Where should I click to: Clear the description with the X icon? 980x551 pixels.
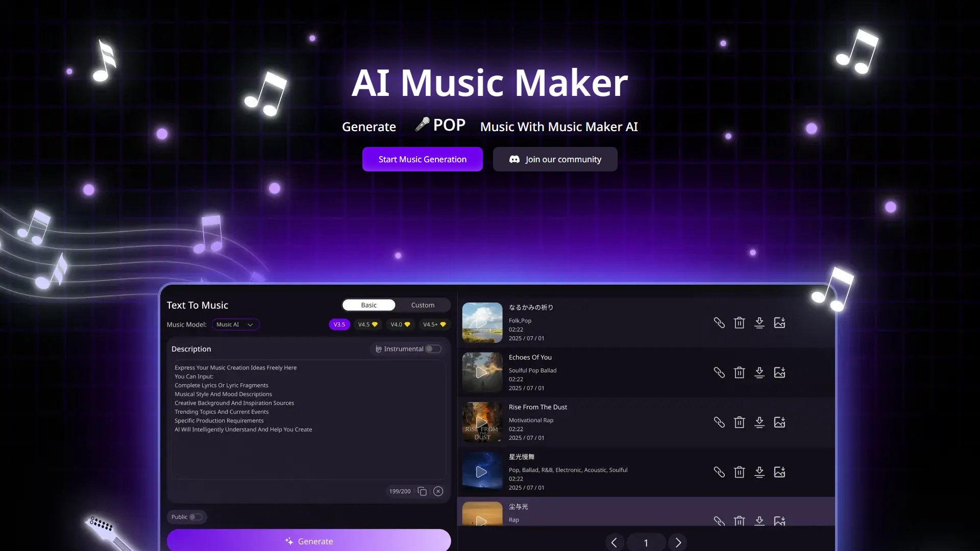click(x=438, y=491)
